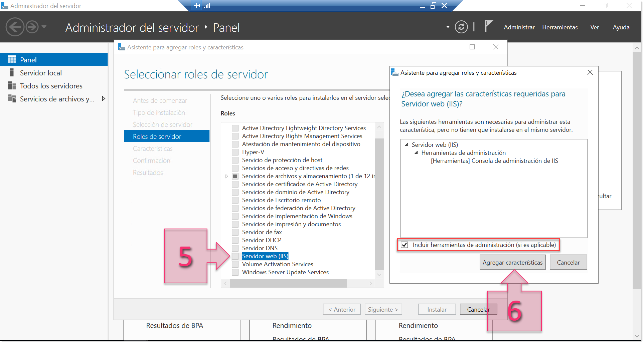
Task: Check the Servidor DHCP role
Action: [235, 240]
